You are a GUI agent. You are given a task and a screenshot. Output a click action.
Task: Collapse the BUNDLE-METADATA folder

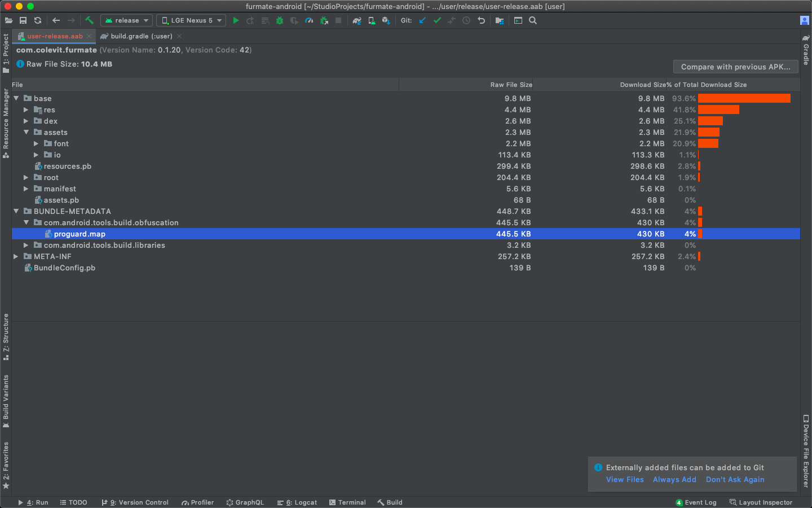[16, 211]
